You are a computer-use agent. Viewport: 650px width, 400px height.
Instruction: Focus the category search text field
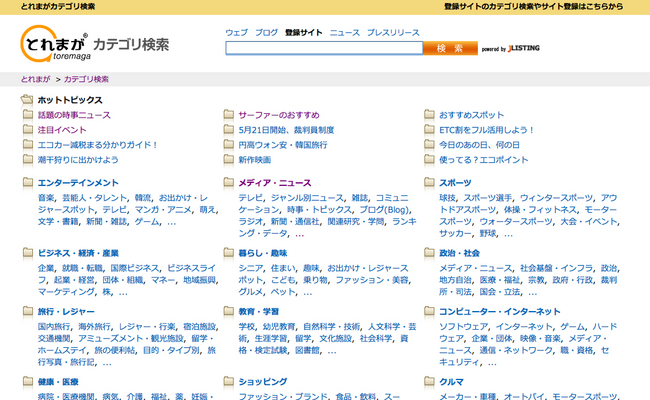(324, 48)
